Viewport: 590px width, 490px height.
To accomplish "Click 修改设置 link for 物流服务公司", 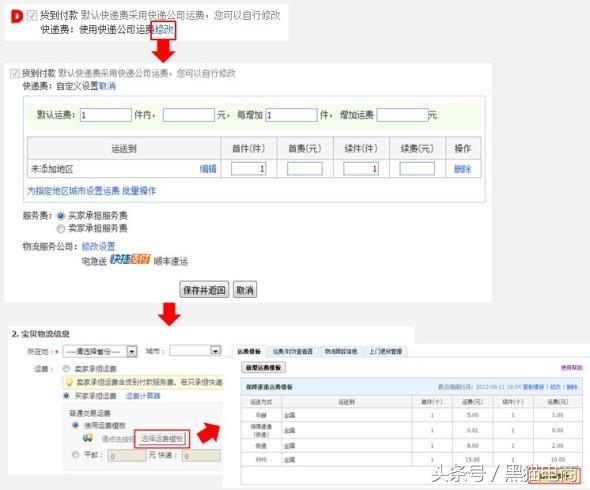I will click(x=98, y=247).
